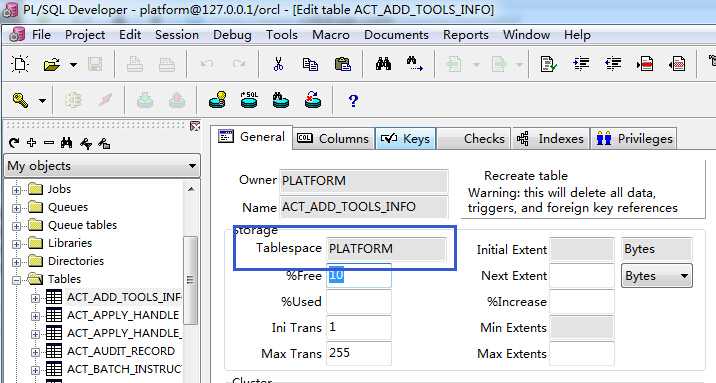Open the Debug menu
The image size is (716, 383).
tap(232, 35)
